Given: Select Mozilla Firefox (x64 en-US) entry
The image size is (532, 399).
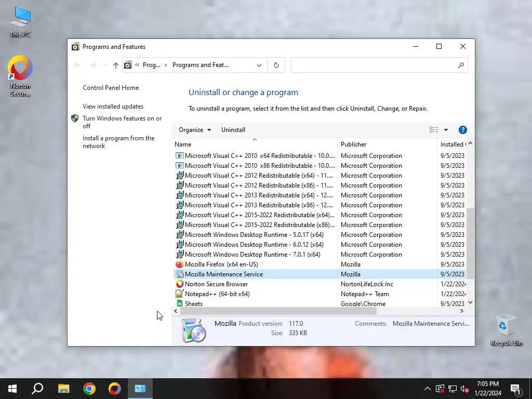Looking at the screenshot, I should pos(320,264).
